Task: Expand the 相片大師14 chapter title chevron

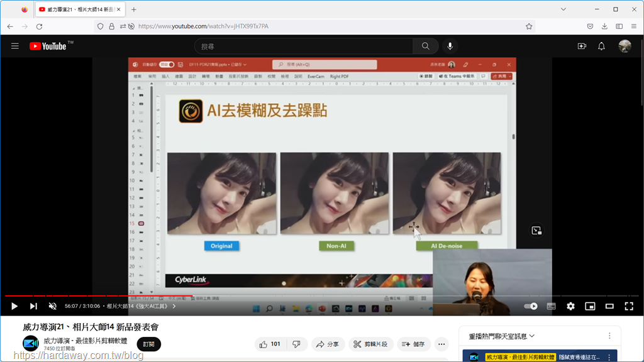Action: (174, 306)
